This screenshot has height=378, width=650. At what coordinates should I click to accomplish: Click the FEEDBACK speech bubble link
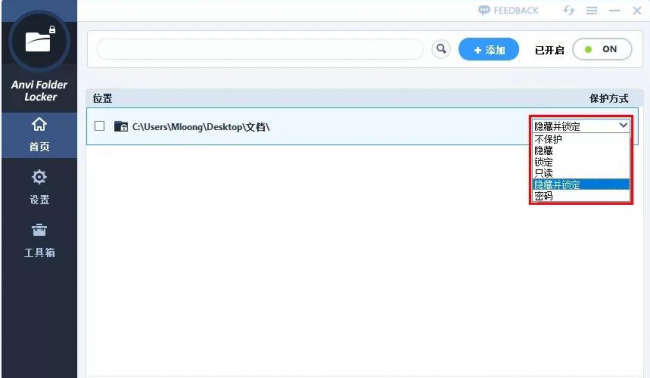tap(508, 10)
